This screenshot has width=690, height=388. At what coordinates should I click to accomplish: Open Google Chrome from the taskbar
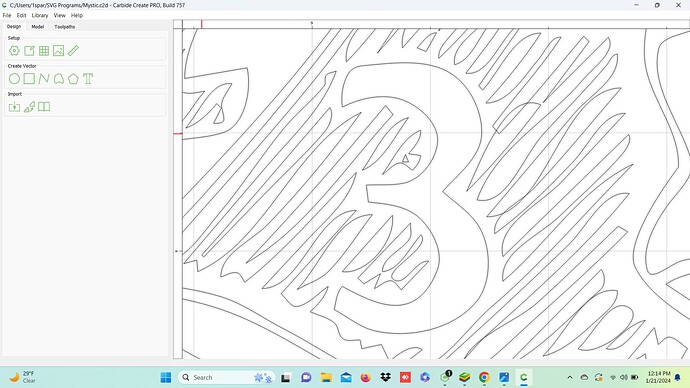click(484, 377)
